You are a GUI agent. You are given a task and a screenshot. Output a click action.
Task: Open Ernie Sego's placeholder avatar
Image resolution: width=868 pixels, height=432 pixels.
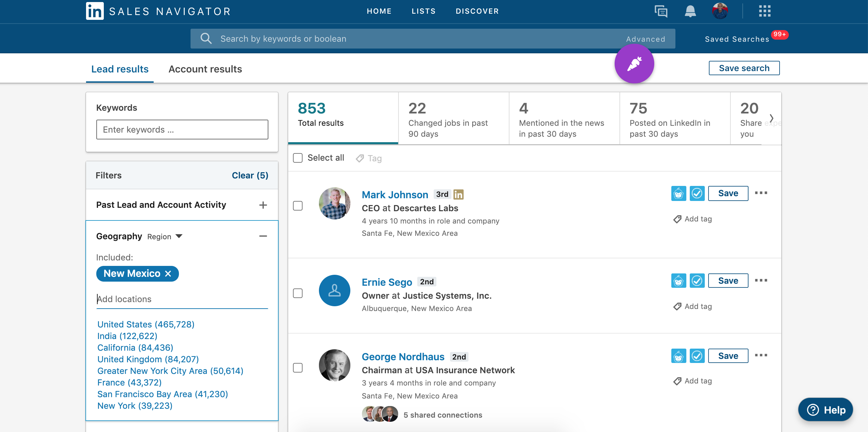(334, 291)
